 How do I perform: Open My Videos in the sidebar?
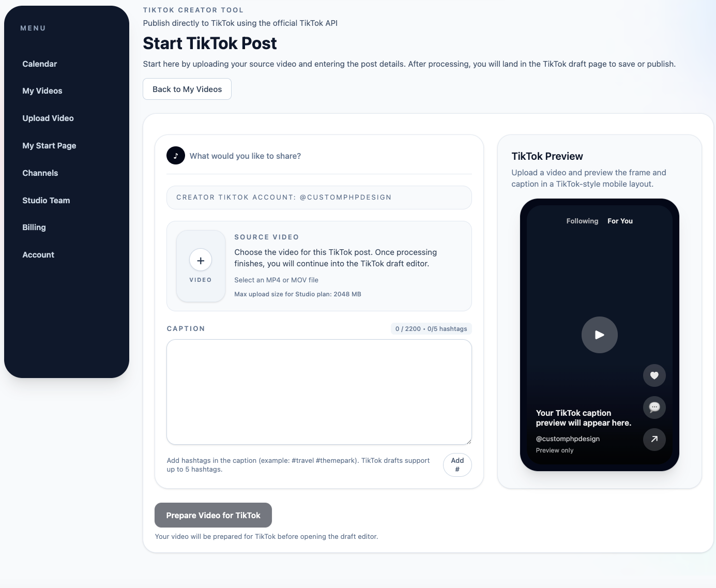[x=42, y=91]
